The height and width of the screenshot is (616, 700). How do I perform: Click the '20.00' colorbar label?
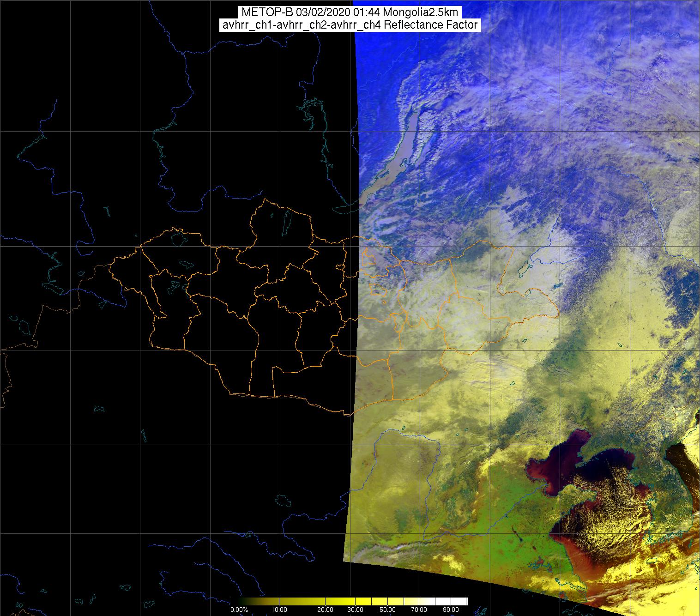click(326, 610)
